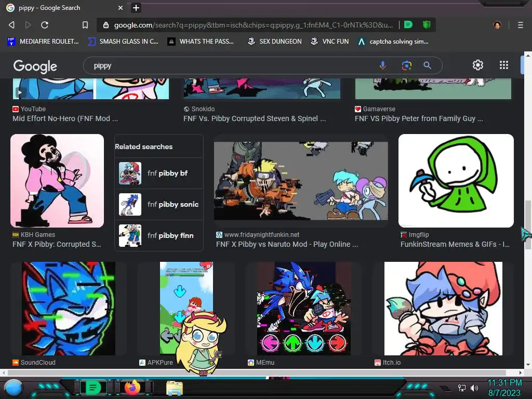Start voice search with microphone icon
Viewport: 532px width, 399px height.
tap(383, 65)
